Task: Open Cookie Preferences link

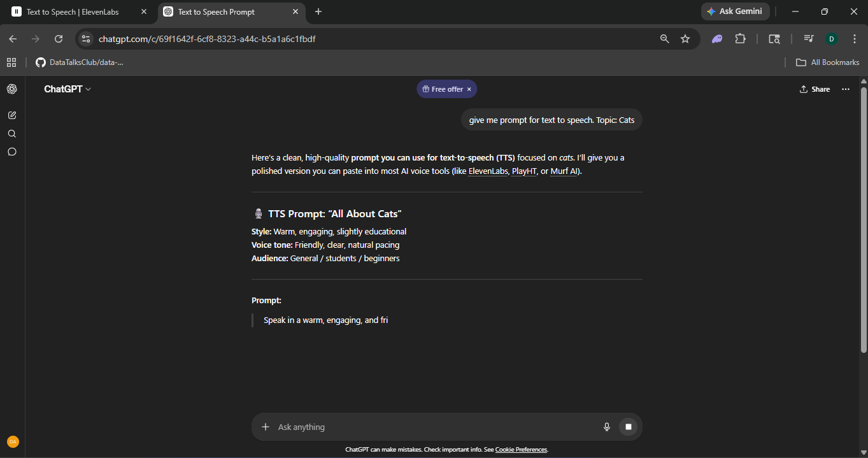Action: point(521,450)
